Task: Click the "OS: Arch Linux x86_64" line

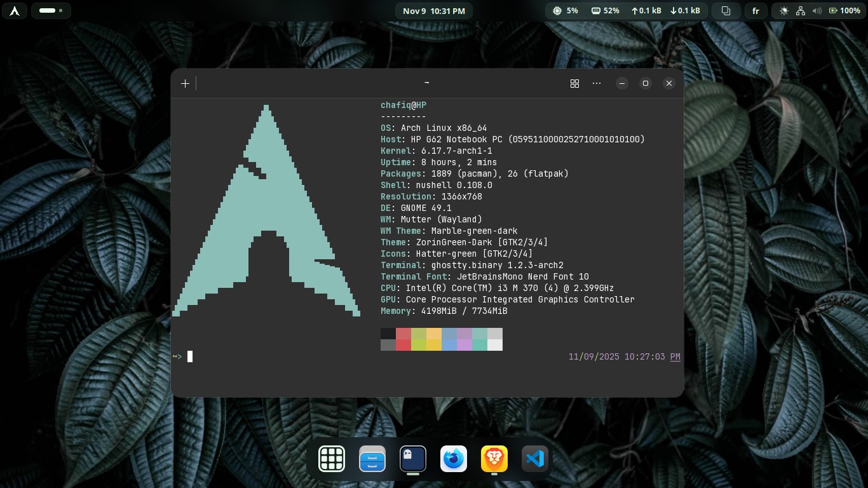Action: click(434, 128)
